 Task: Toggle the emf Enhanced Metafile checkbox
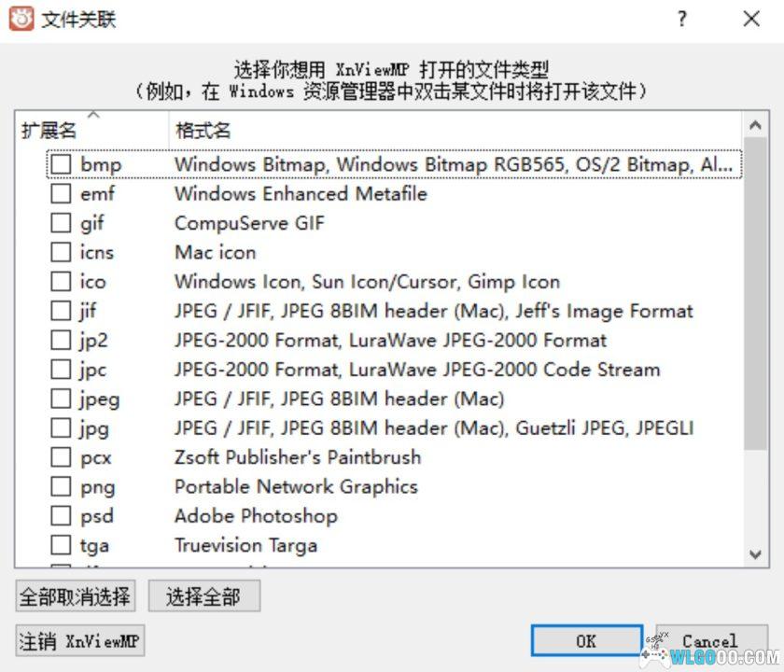click(x=62, y=193)
